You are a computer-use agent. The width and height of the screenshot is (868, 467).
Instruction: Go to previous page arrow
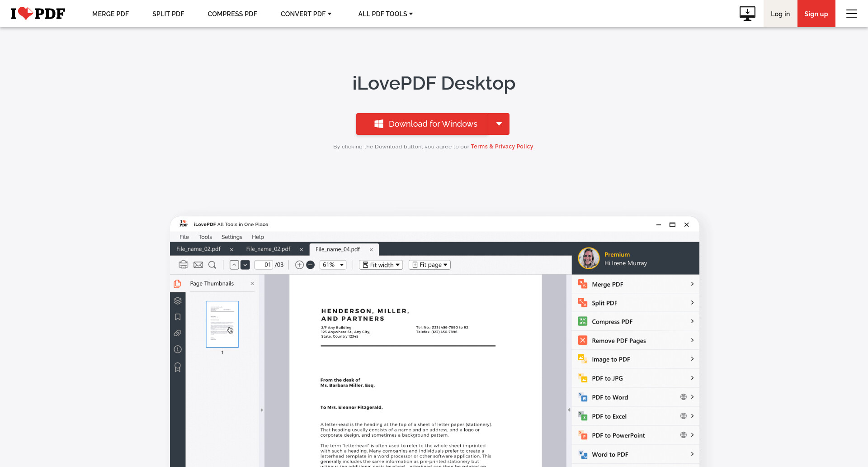coord(234,265)
